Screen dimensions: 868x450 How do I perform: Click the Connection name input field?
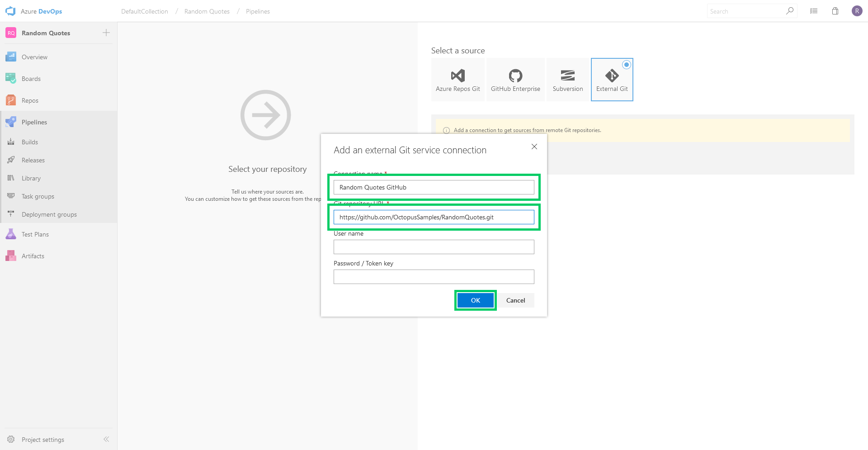[434, 187]
